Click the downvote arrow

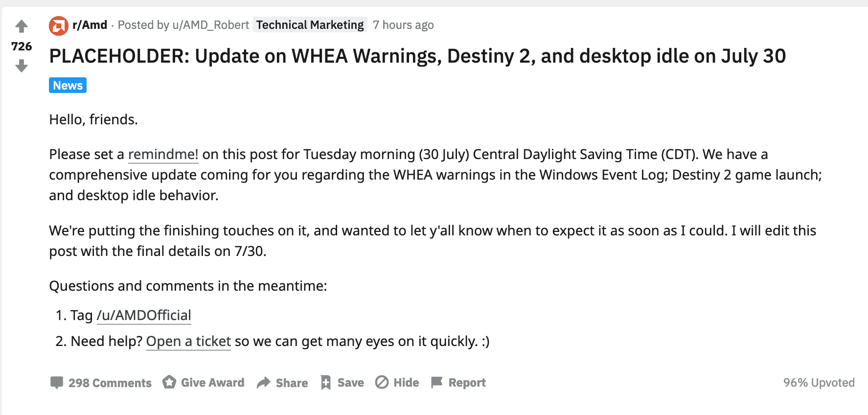[x=21, y=65]
